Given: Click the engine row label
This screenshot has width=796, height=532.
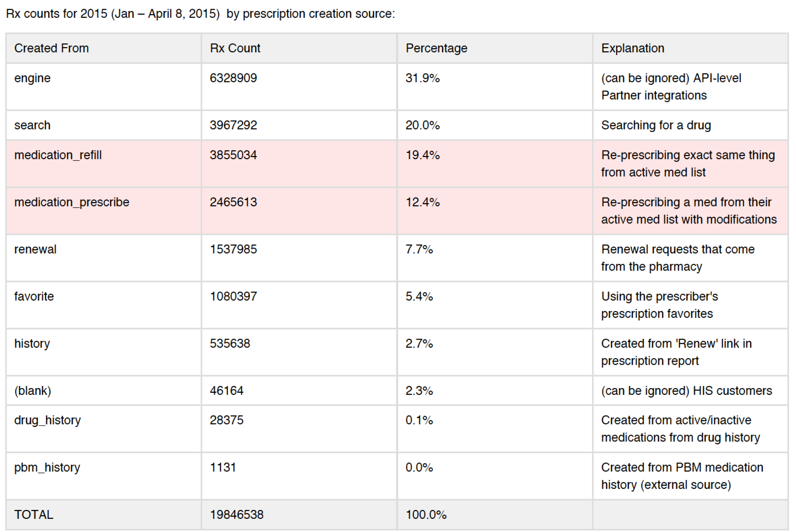Looking at the screenshot, I should [x=32, y=78].
